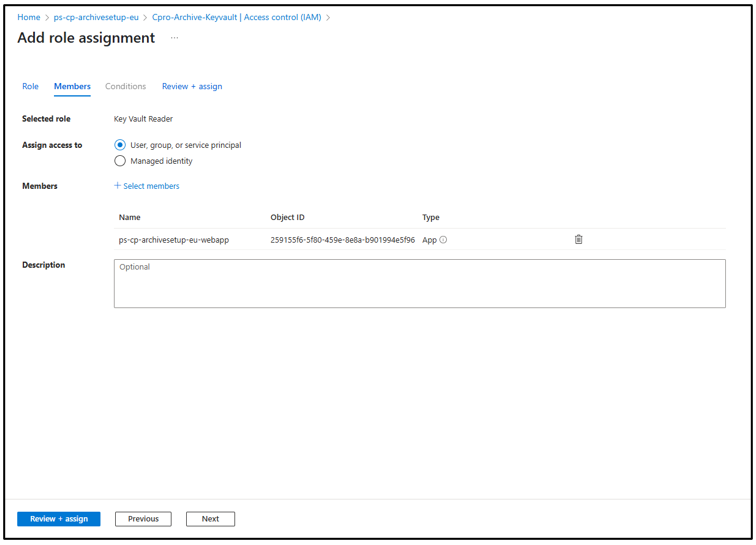Click into the Description text box
756x545 pixels.
(419, 284)
